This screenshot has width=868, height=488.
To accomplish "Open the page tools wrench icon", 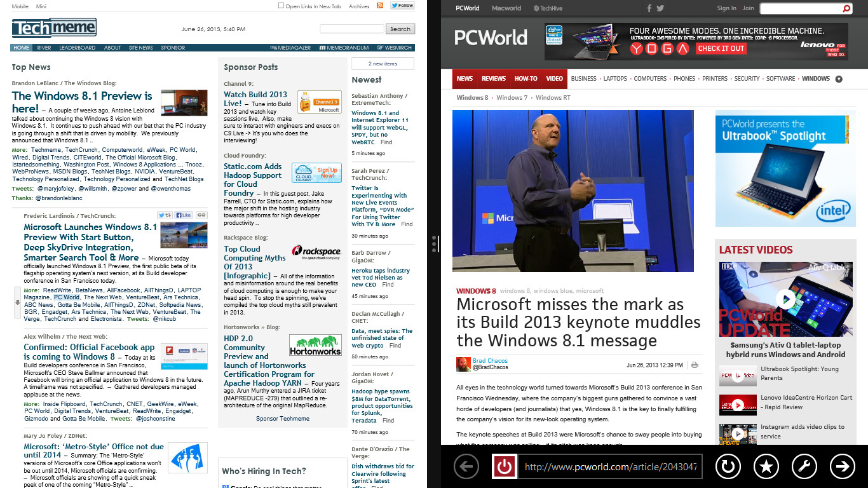I will 804,467.
